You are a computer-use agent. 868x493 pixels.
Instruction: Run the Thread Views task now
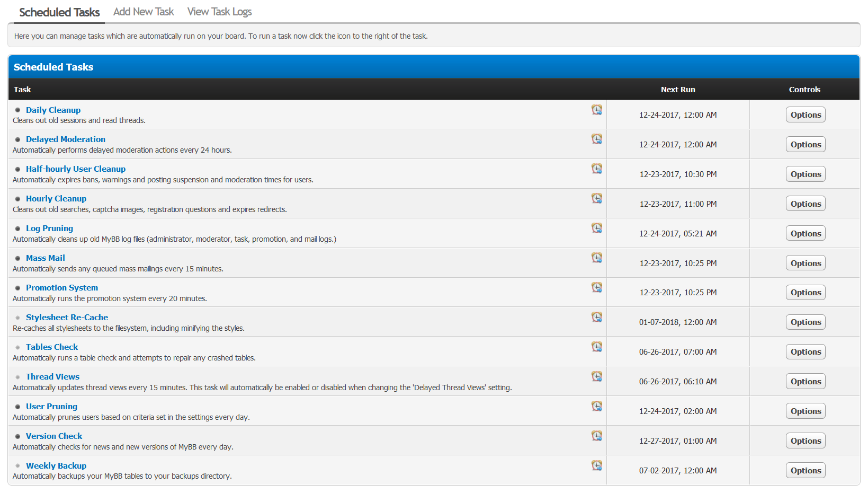point(597,376)
